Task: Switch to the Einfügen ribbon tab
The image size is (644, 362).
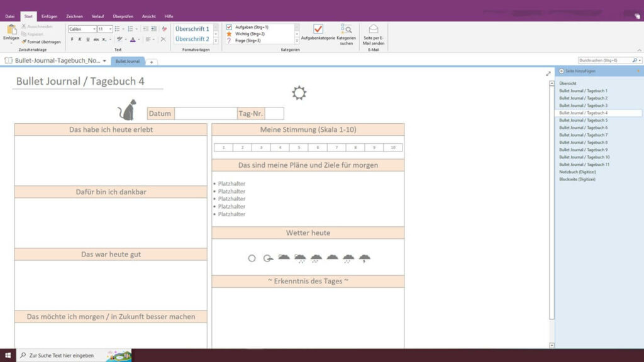Action: 50,16
